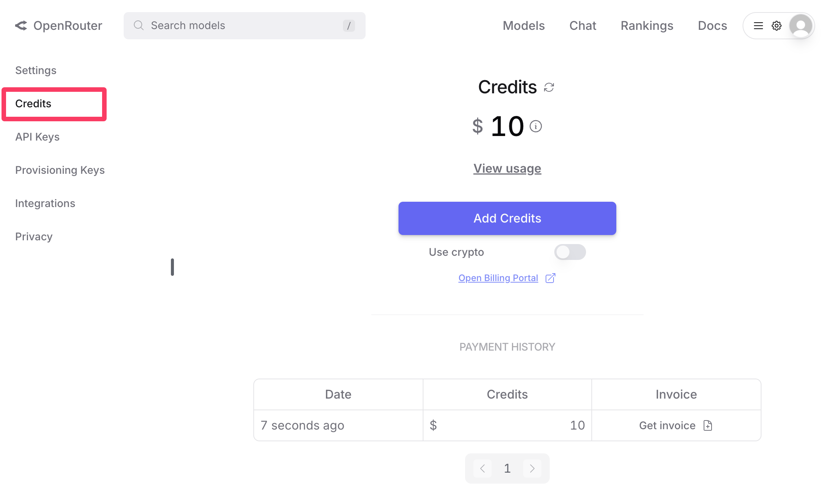The image size is (825, 504).
Task: Go to next payment history page
Action: click(532, 468)
